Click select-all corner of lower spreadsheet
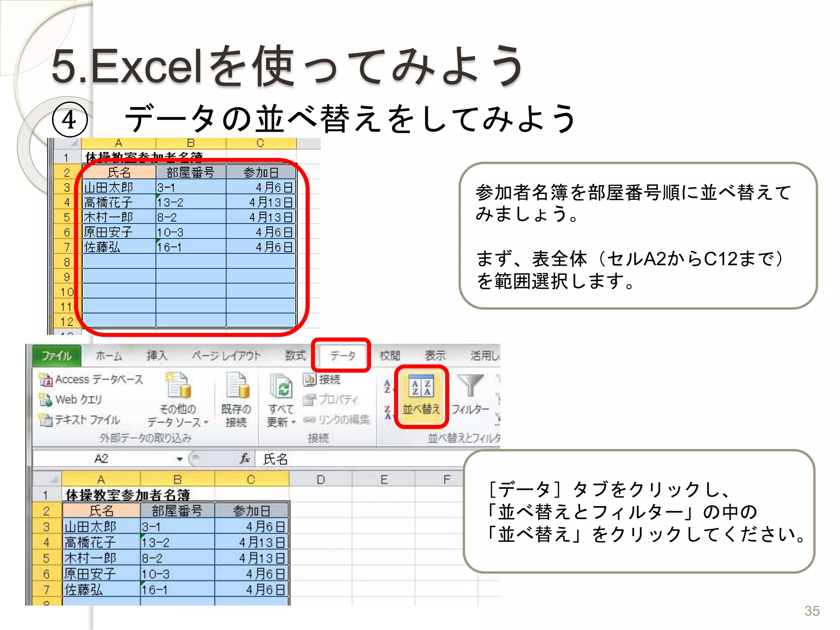 pos(47,479)
